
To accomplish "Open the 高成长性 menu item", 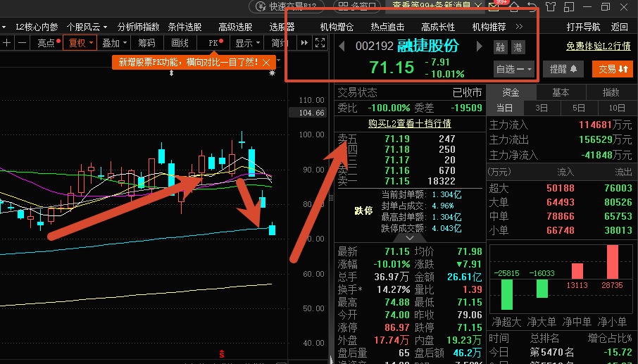I will pyautogui.click(x=438, y=27).
